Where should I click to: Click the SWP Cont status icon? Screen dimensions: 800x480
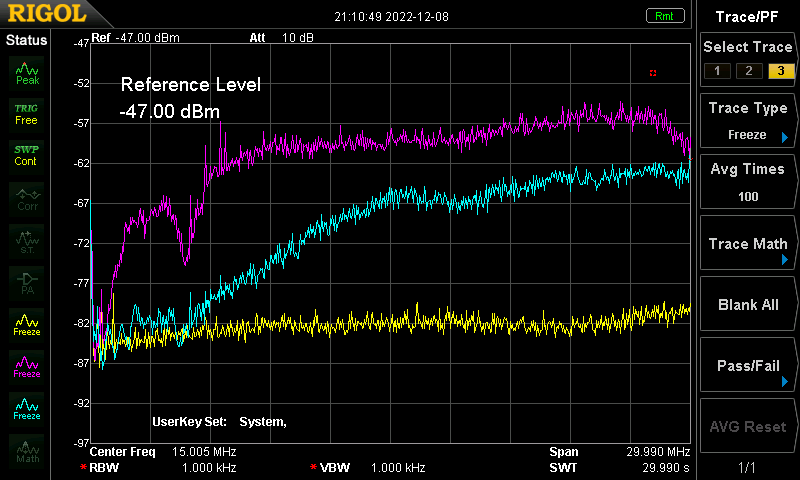coord(27,156)
